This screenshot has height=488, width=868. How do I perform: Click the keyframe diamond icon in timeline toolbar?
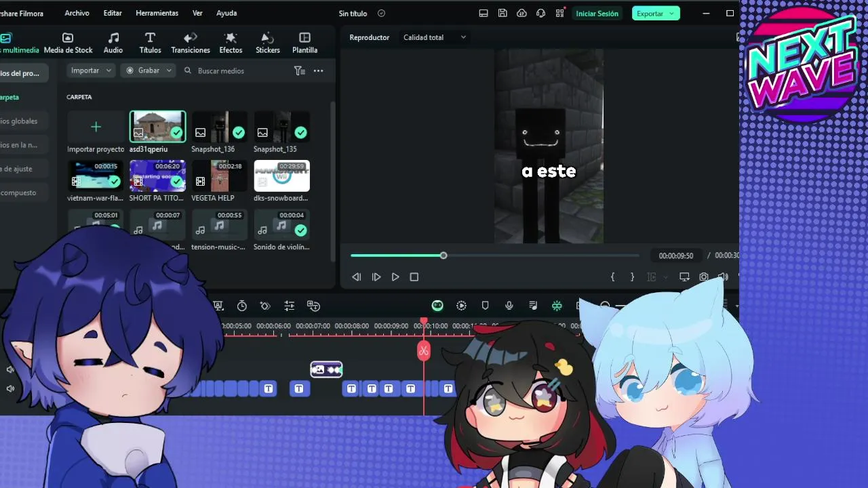[265, 306]
